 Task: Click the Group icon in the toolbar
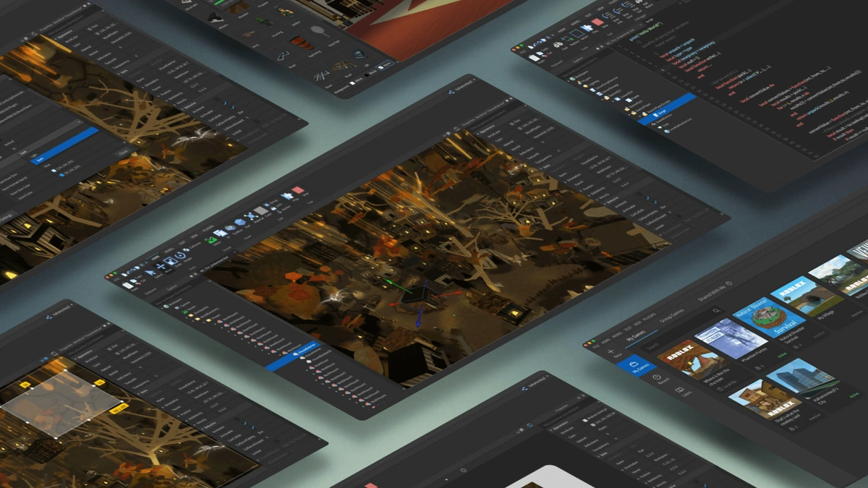click(266, 203)
